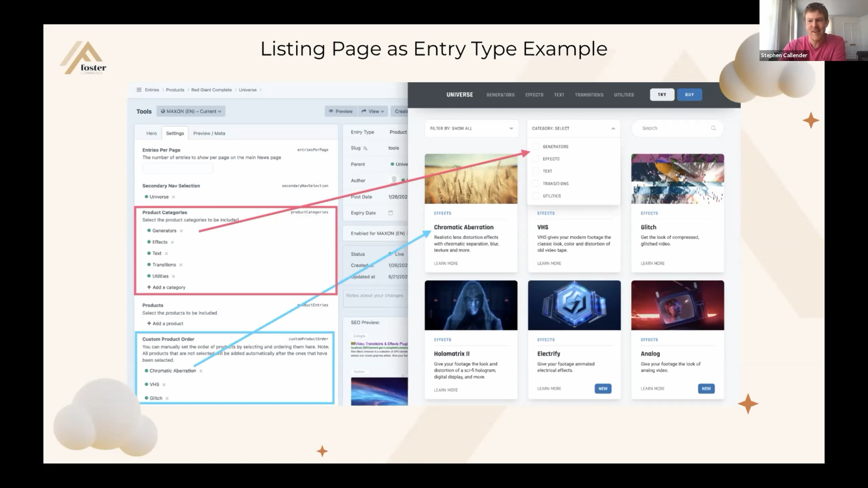Screen dimensions: 868x488
Task: Switch to the Settings tab
Action: 175,133
